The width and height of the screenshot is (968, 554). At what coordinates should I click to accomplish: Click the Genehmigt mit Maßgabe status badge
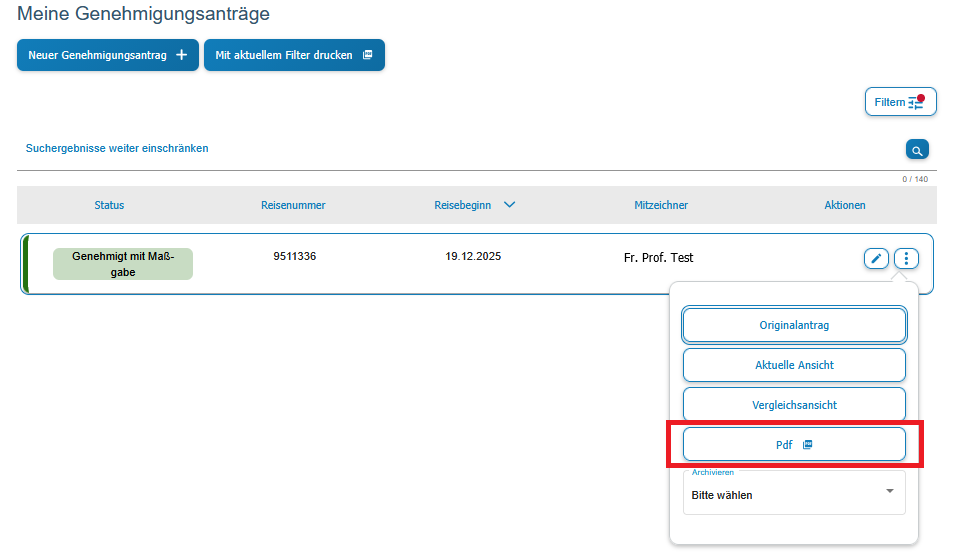tap(123, 264)
